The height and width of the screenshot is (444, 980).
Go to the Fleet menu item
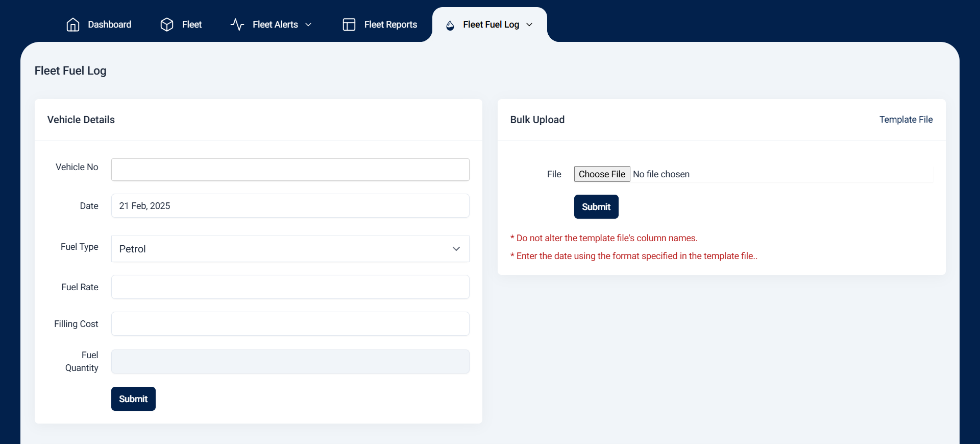pos(191,25)
